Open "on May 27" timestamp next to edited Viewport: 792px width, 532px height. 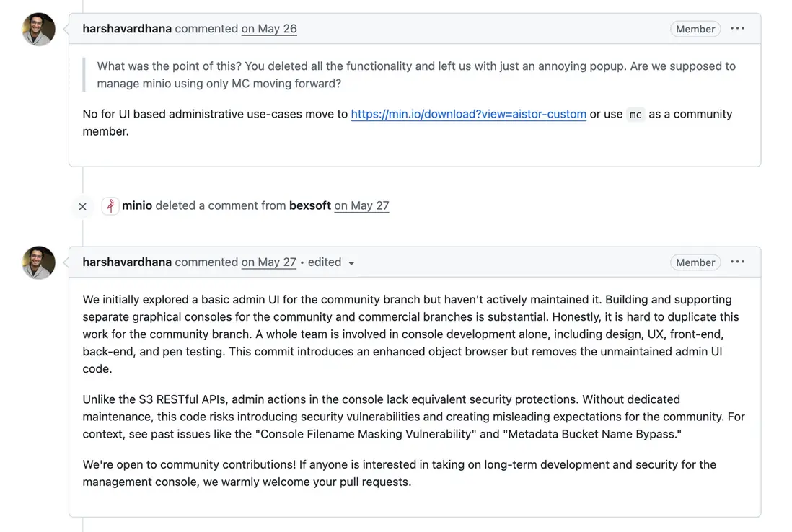click(x=269, y=262)
